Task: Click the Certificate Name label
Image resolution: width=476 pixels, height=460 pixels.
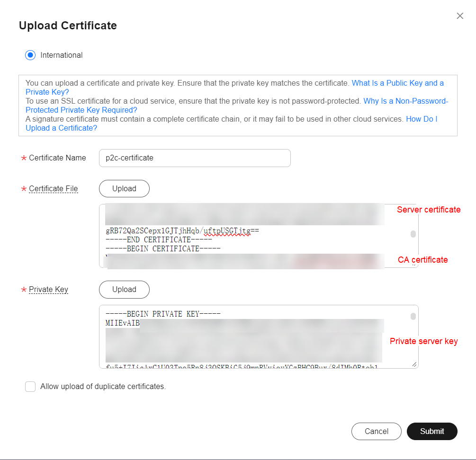Action: (x=57, y=158)
